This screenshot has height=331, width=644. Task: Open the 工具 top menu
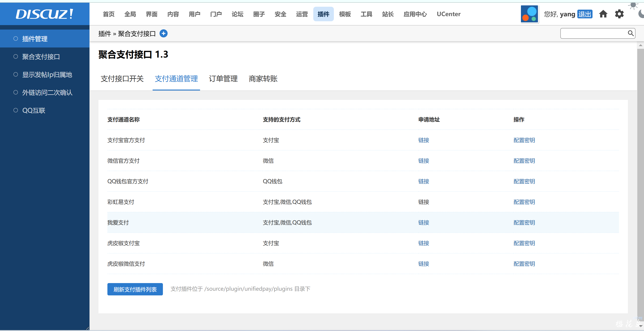[367, 14]
